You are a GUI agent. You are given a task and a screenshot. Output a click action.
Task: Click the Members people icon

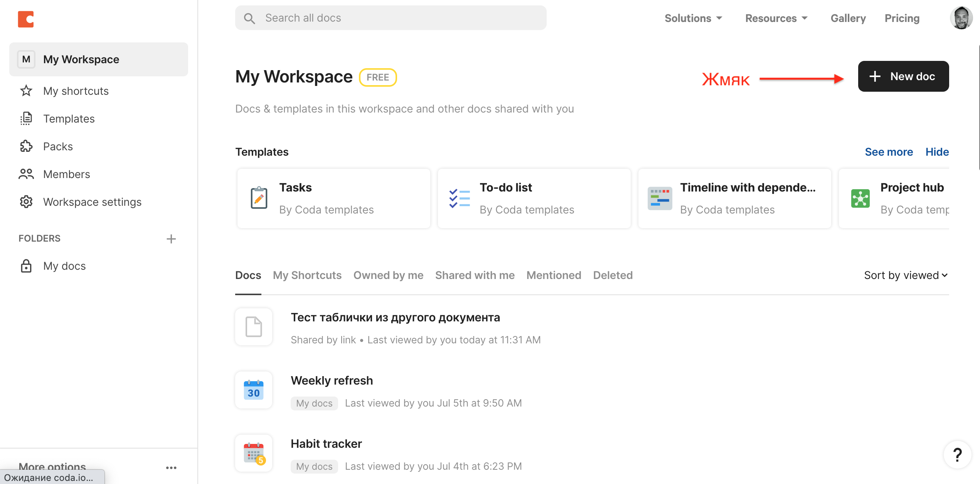pos(26,174)
